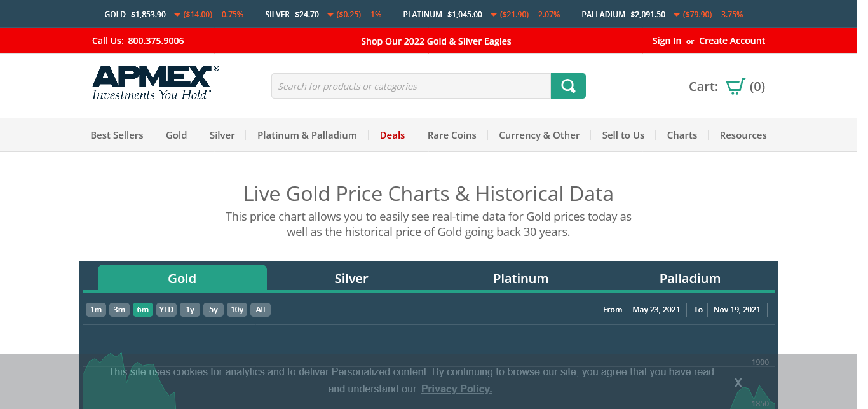The height and width of the screenshot is (409, 868).
Task: Open the Privacy Policy link
Action: [456, 389]
